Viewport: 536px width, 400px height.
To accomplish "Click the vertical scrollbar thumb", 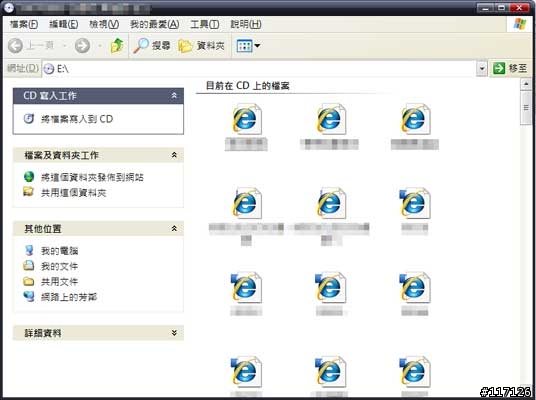I will pos(526,108).
